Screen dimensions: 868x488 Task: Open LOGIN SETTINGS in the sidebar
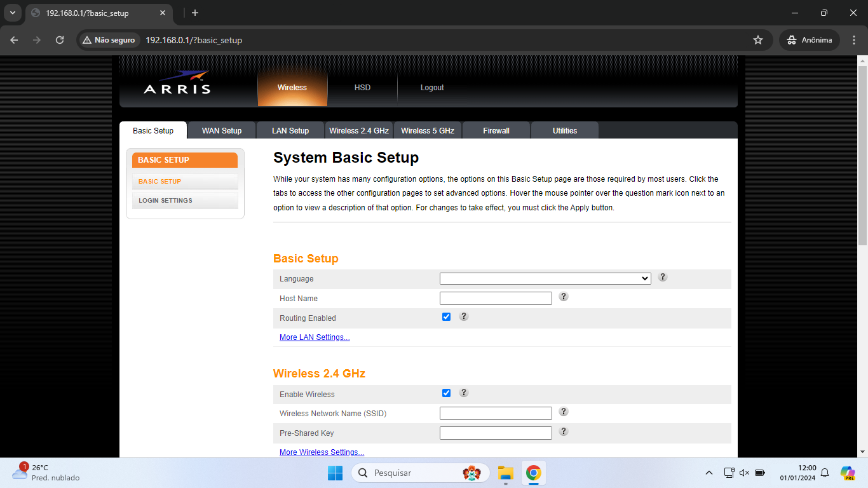185,200
